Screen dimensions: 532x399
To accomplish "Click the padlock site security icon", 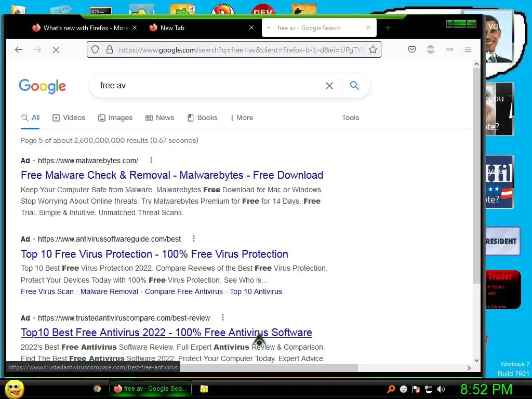I will [x=109, y=49].
